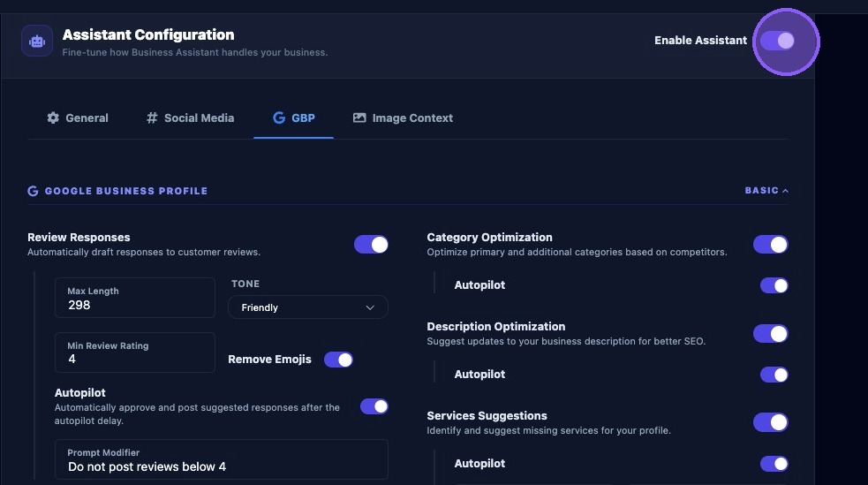Click the Services Suggestions label

coord(487,415)
